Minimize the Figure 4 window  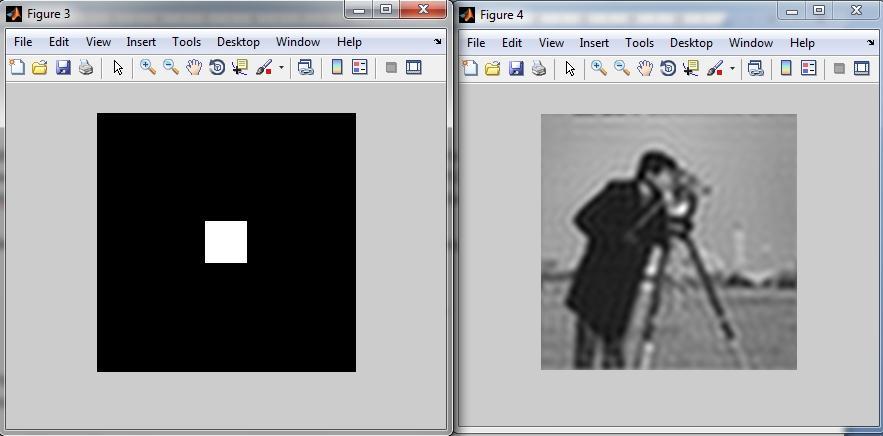pyautogui.click(x=794, y=10)
